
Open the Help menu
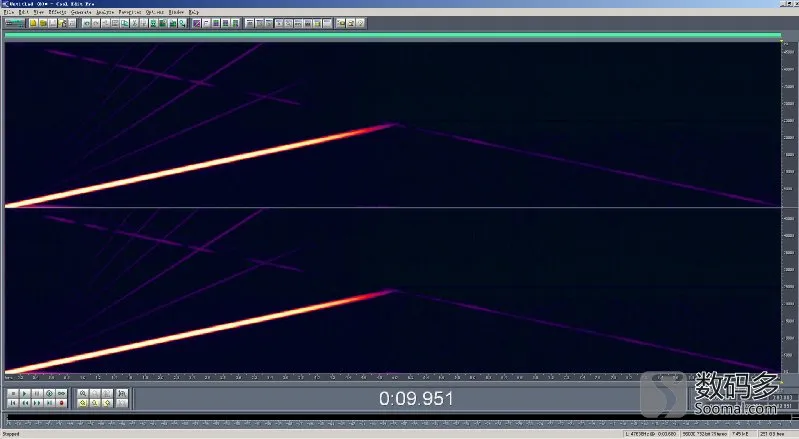coord(194,11)
